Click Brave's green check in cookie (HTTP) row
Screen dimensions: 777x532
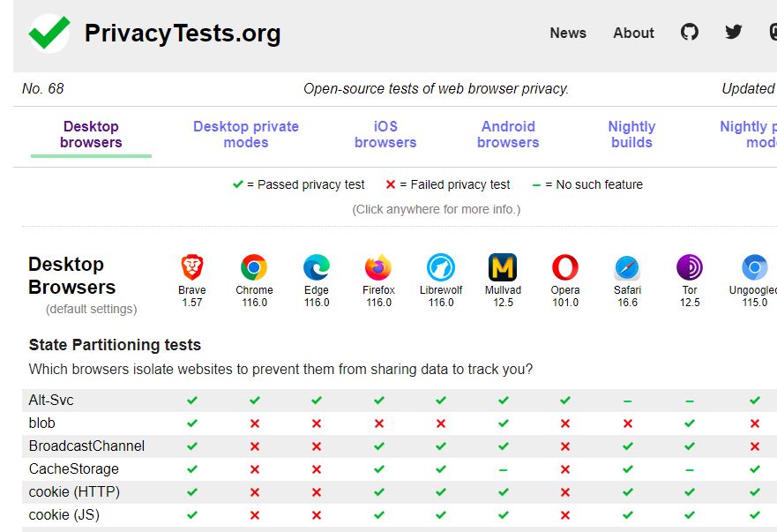coord(192,491)
